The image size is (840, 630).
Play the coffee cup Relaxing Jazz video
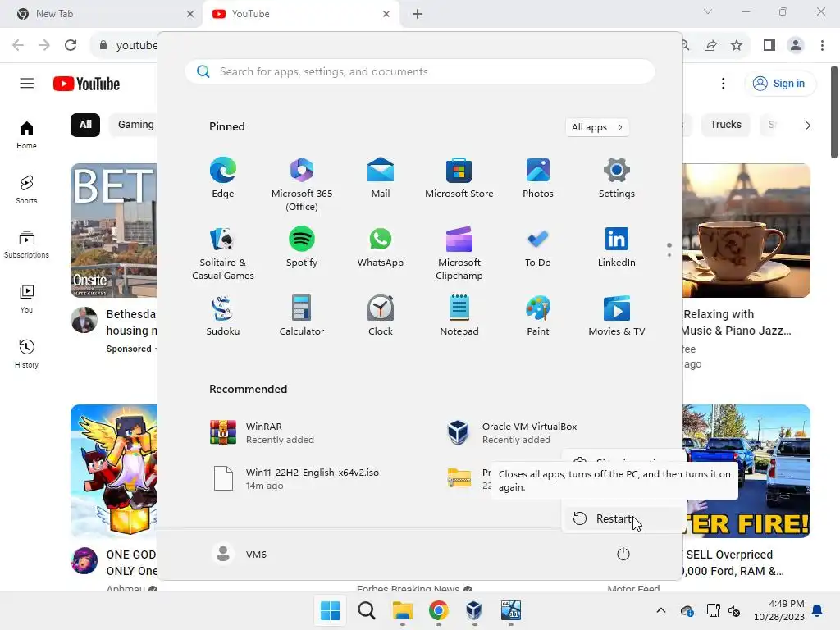pyautogui.click(x=746, y=231)
